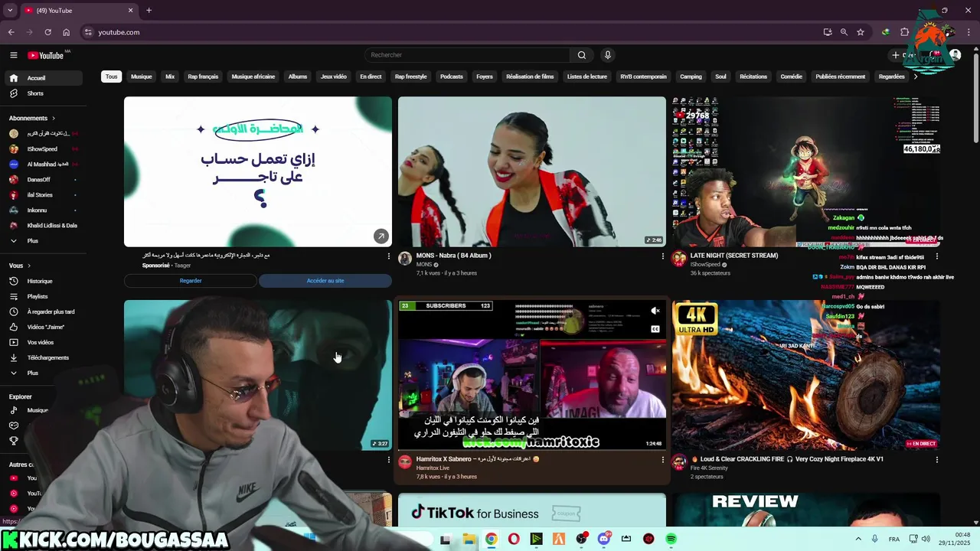Viewport: 980px width, 551px height.
Task: Open the tab search dropdown in Chrome
Action: pyautogui.click(x=10, y=10)
